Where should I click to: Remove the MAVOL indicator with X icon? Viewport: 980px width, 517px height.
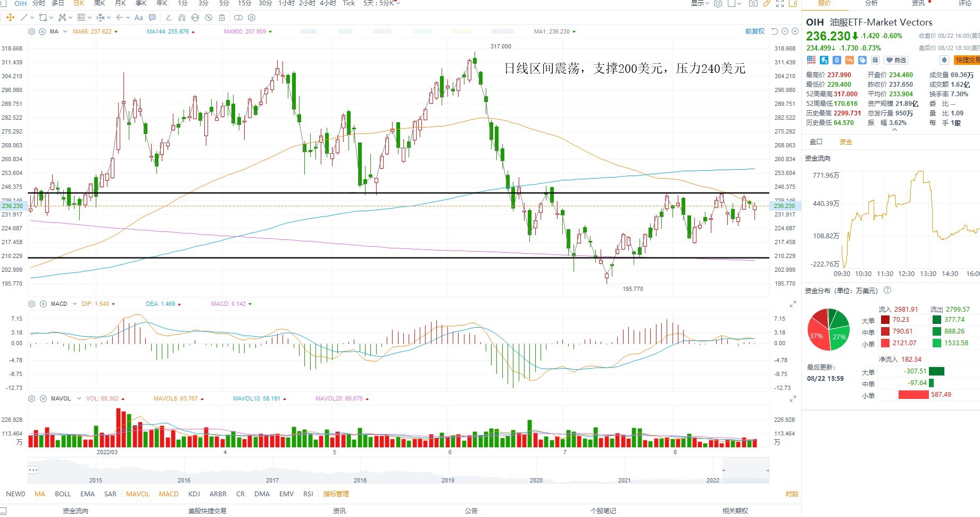[43, 398]
